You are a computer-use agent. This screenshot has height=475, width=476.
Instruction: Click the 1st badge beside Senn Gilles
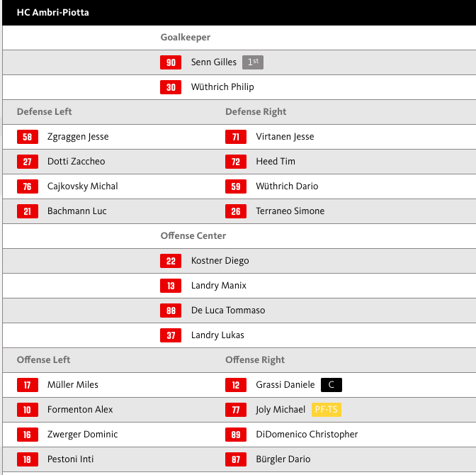tap(253, 62)
